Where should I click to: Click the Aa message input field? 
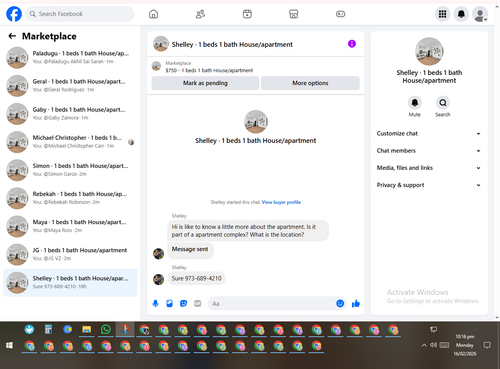click(x=272, y=304)
